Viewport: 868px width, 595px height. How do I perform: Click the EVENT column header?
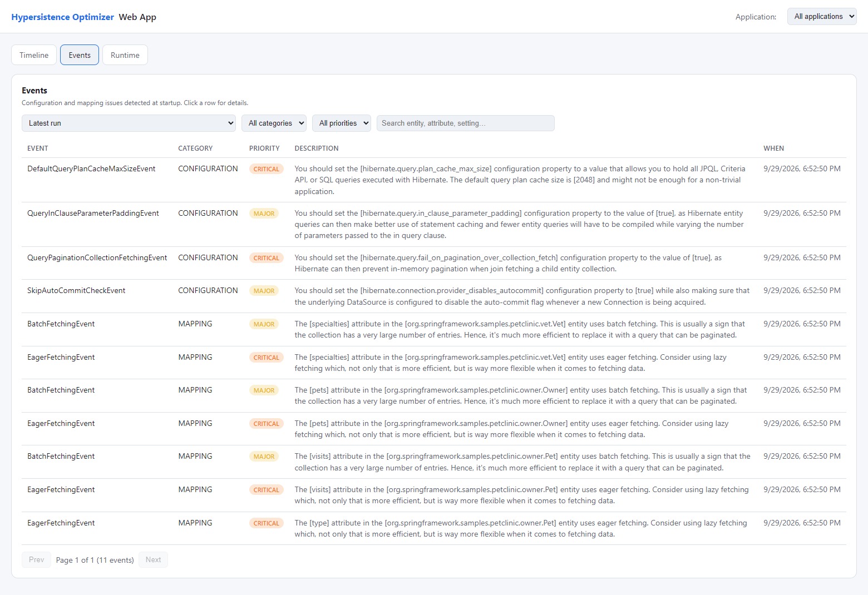click(x=38, y=148)
